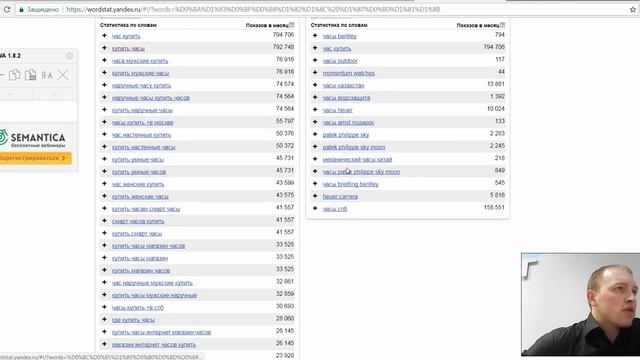This screenshot has width=640, height=360.
Task: Click impressions value '55 797'
Action: pos(285,121)
